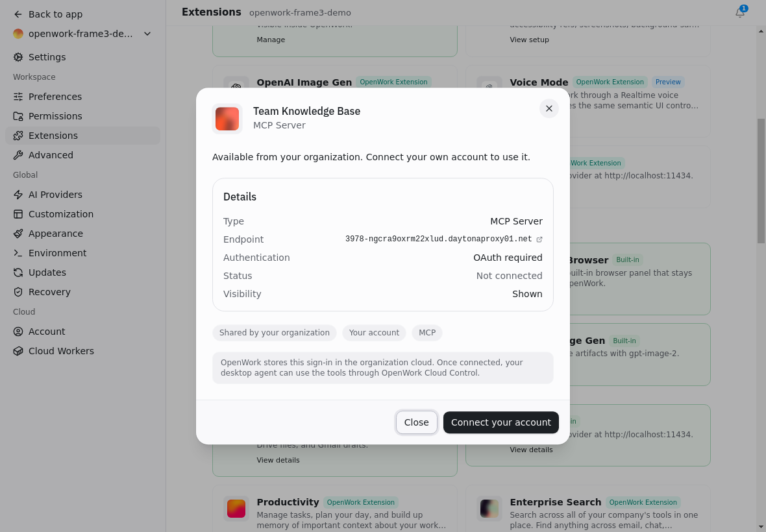766x532 pixels.
Task: Click the Enterprise Search extension icon
Action: pyautogui.click(x=489, y=509)
